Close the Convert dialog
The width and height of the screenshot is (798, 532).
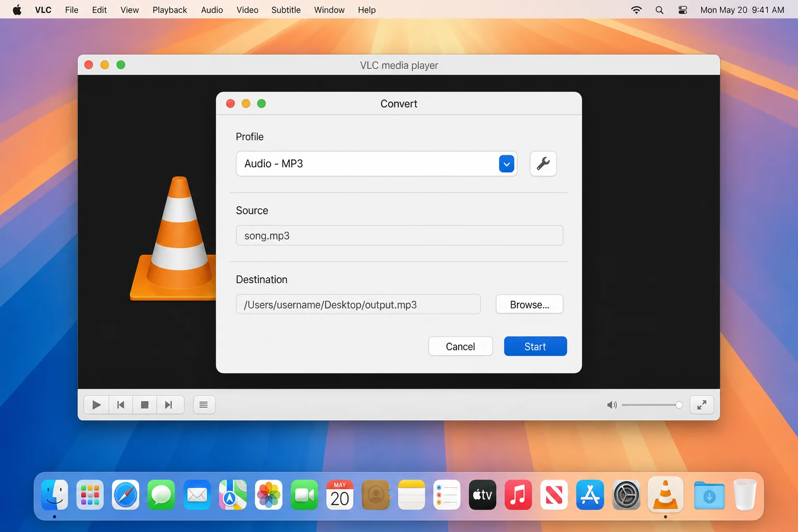(x=231, y=103)
